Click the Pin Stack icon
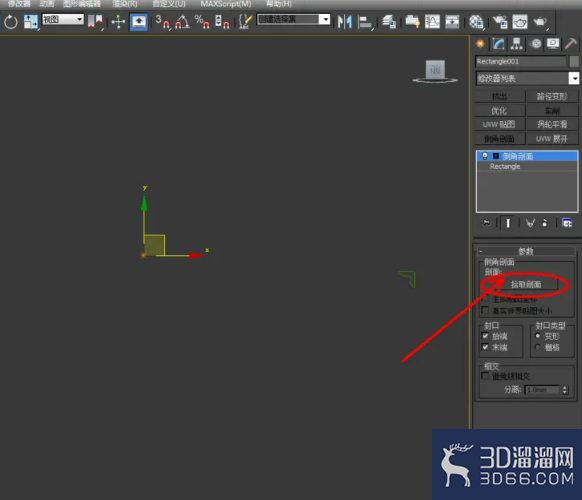Image resolution: width=582 pixels, height=500 pixels. pos(486,223)
